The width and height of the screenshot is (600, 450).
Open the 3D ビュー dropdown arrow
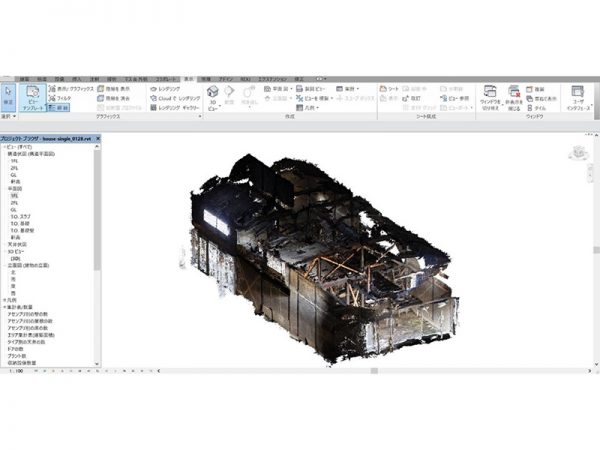220,106
